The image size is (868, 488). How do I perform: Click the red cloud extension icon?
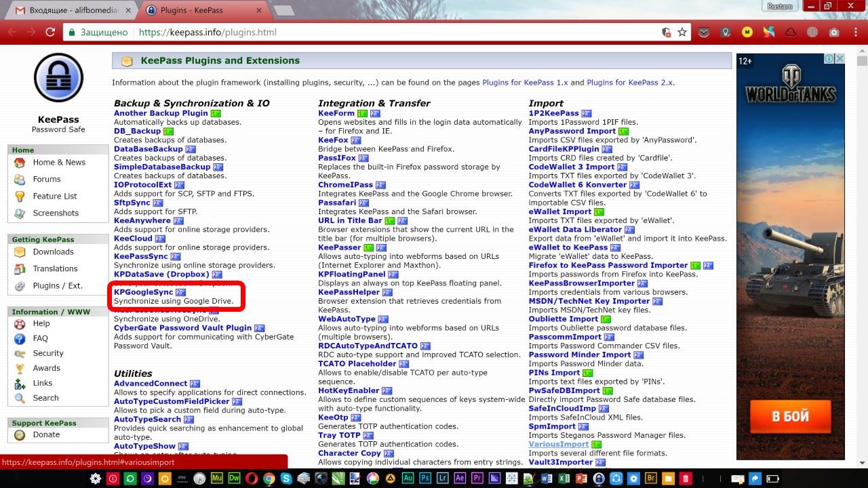(x=791, y=32)
